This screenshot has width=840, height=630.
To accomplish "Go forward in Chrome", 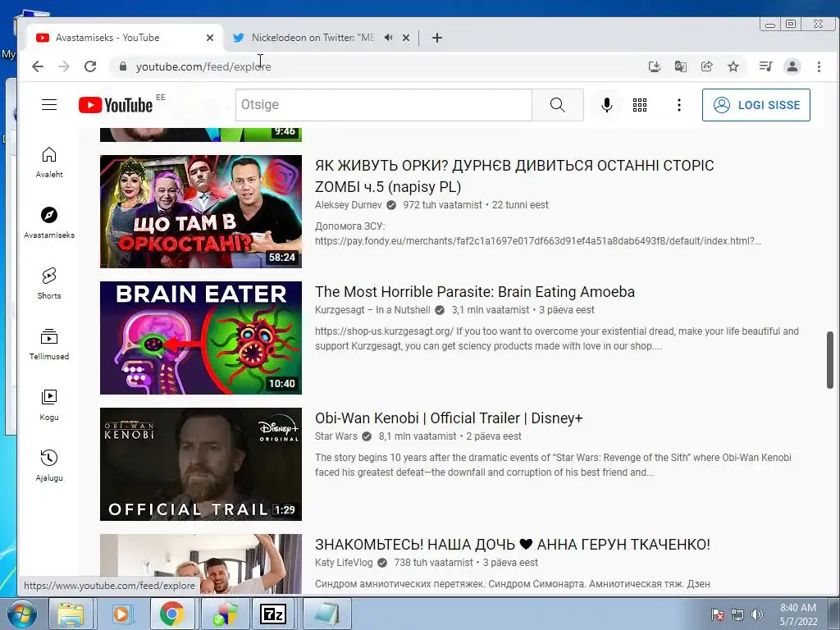I will (x=64, y=66).
